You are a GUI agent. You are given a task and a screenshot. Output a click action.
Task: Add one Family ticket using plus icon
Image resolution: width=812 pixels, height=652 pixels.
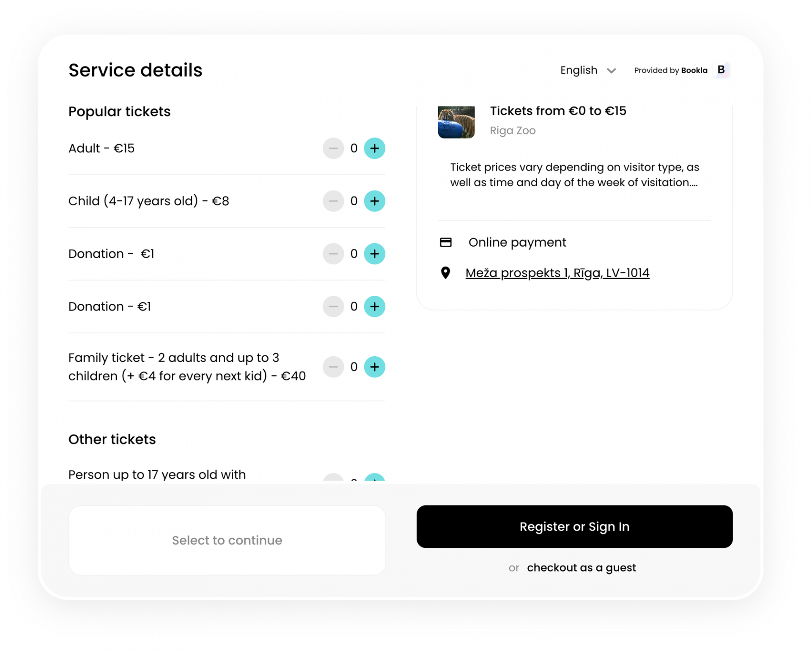pos(375,367)
